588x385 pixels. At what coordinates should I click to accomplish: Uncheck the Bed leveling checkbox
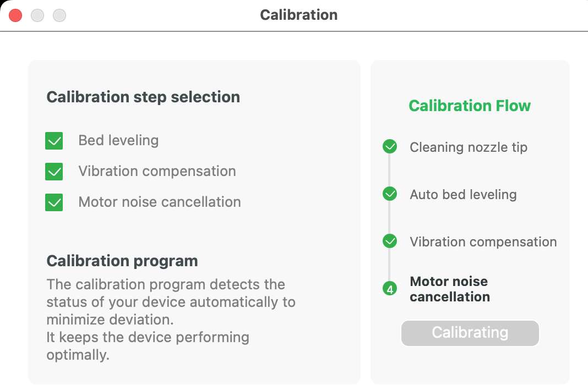pyautogui.click(x=54, y=141)
